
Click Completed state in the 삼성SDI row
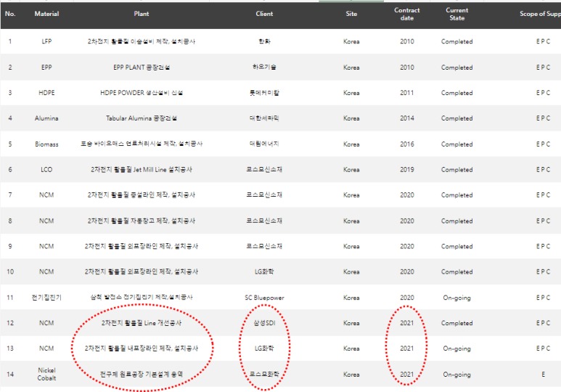457,323
